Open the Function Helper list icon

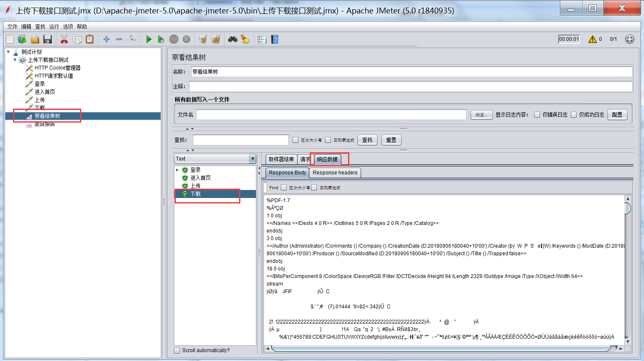(262, 39)
